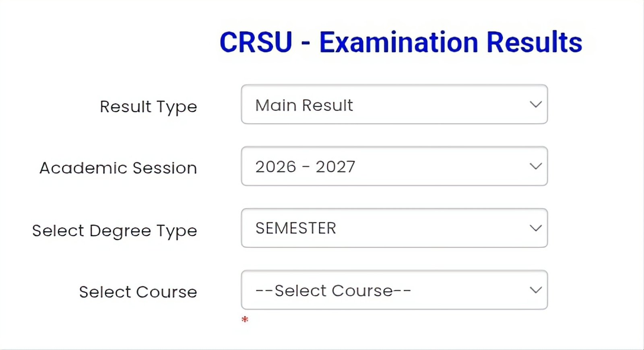Click the 'Select Degree Type' label
Screen dimensions: 644x350
[115, 231]
